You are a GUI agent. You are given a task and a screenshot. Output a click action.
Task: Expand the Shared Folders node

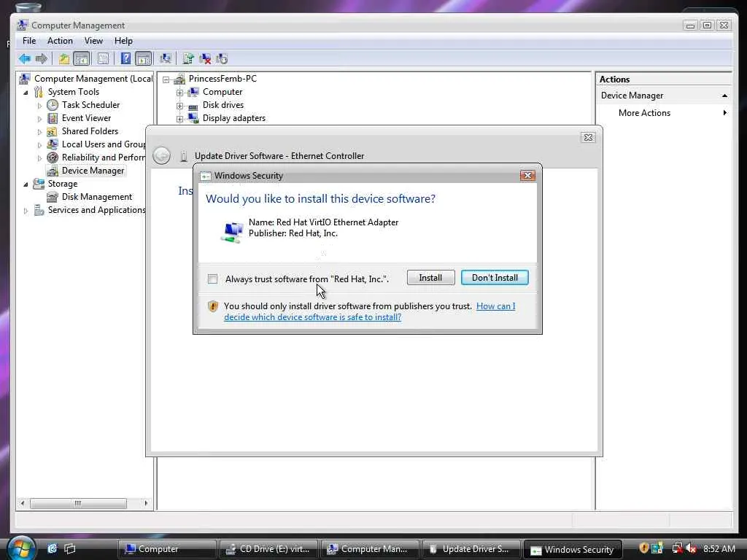pos(39,132)
